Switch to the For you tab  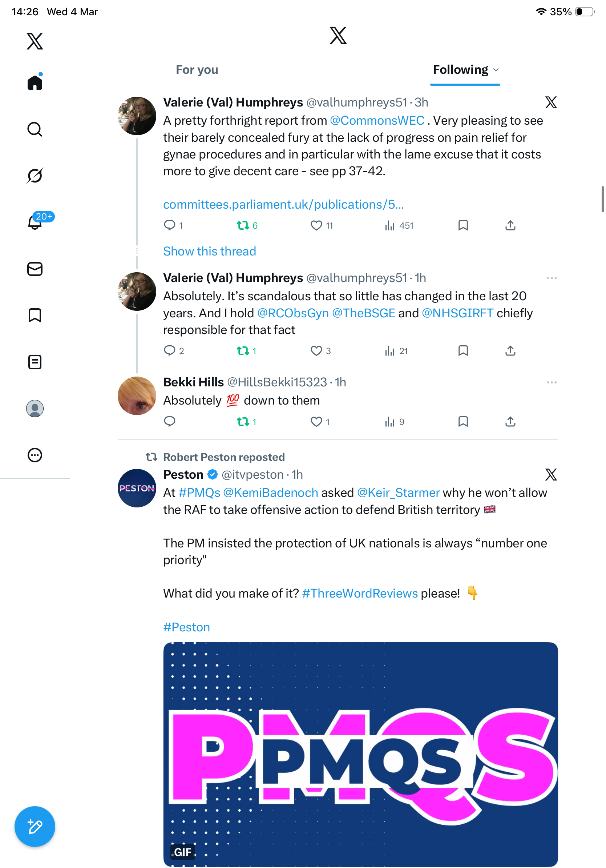pyautogui.click(x=197, y=70)
